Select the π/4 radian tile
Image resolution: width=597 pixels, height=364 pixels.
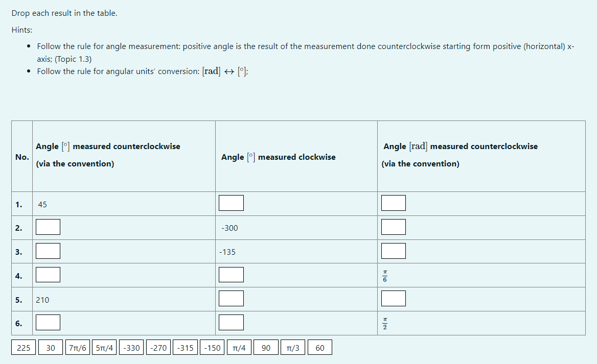[x=239, y=347]
